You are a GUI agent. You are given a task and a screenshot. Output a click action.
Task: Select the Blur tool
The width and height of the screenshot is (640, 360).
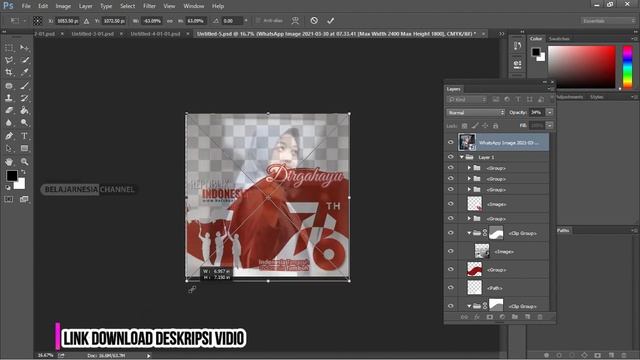click(9, 122)
